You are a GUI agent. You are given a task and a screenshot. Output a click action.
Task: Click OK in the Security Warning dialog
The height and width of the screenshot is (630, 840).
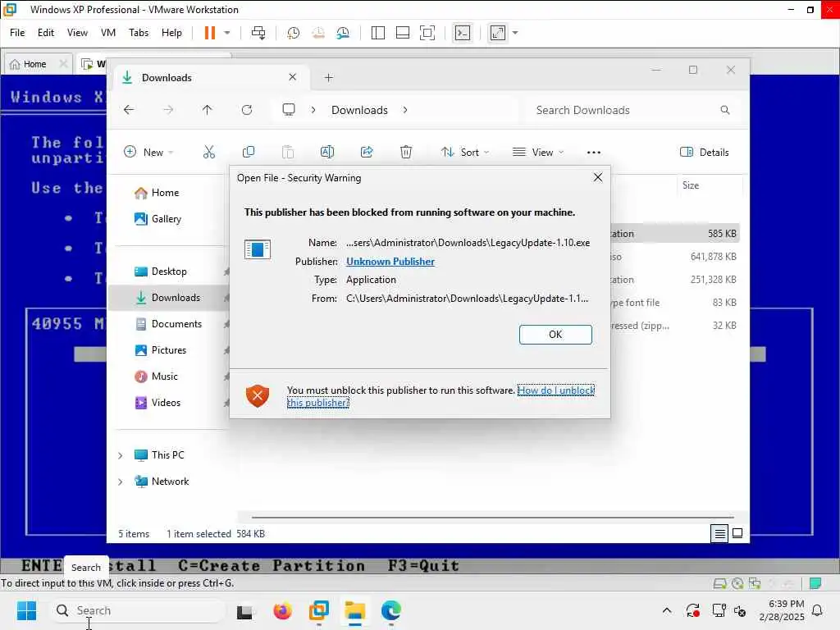555,335
